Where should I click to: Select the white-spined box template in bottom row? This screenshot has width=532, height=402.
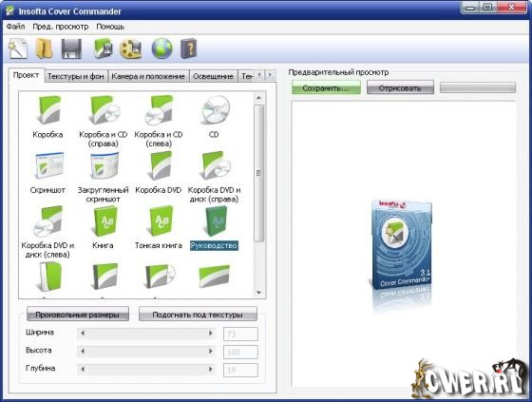pos(50,278)
